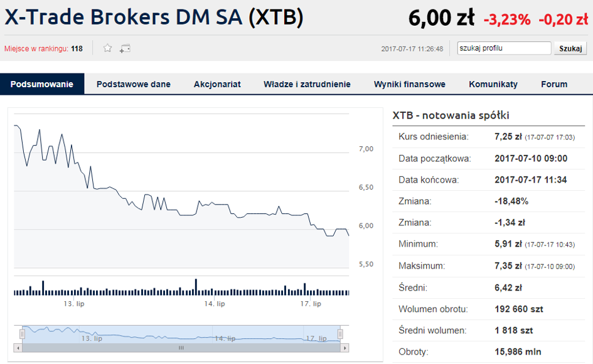Click the Szukaj search button
Screen dimensions: 593x364
[570, 48]
